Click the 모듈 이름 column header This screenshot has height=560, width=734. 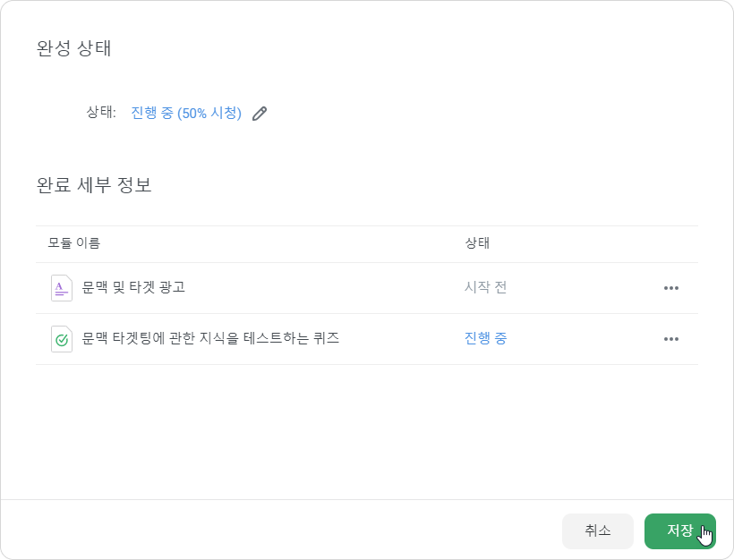tap(74, 243)
